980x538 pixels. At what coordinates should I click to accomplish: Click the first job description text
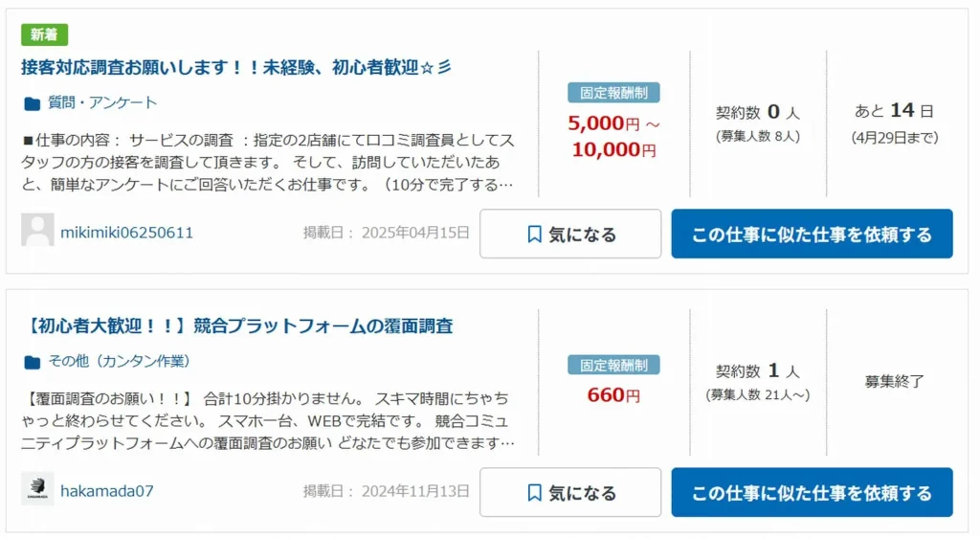pos(268,163)
